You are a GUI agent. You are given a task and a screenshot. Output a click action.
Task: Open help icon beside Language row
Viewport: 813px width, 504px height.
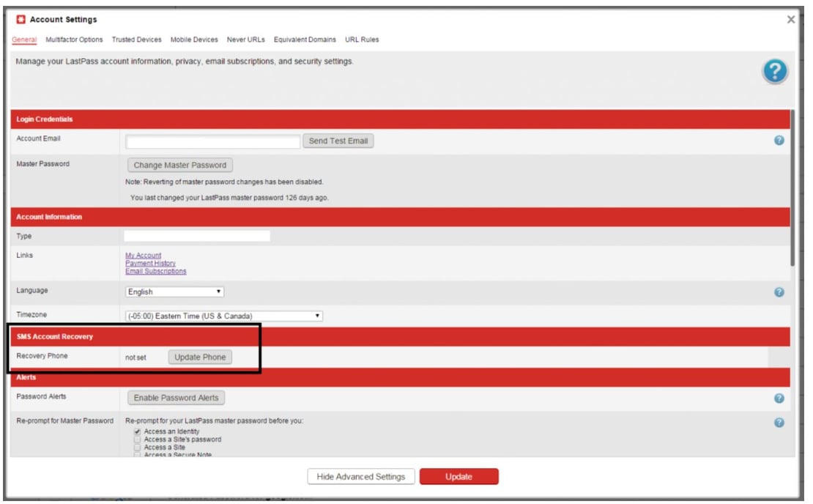tap(779, 292)
